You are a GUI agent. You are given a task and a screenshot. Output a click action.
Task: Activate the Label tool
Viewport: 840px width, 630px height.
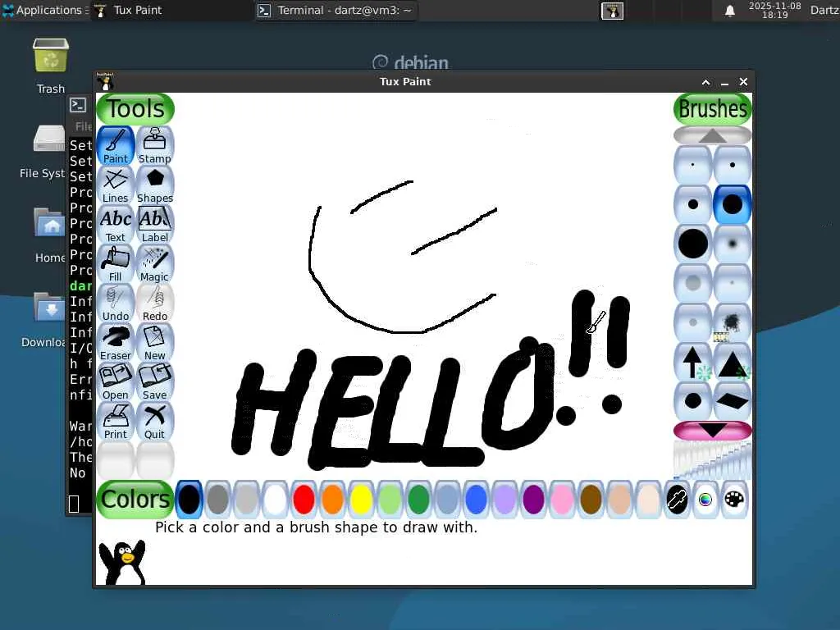(x=155, y=225)
